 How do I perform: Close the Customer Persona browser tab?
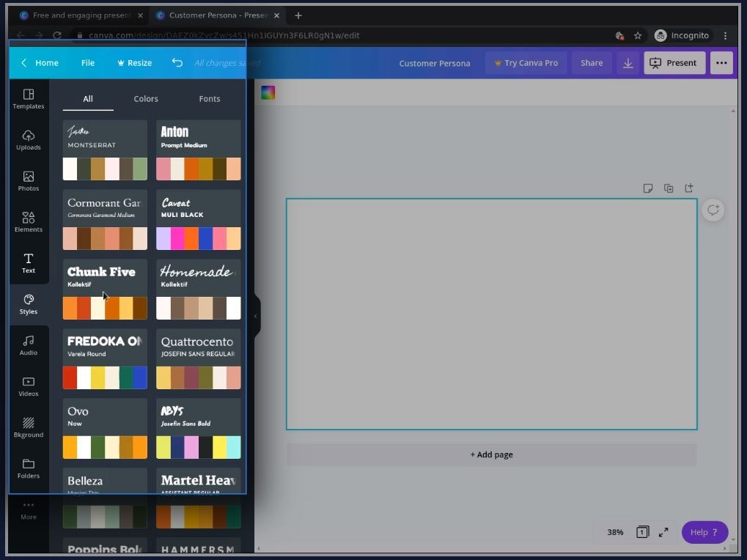[277, 15]
